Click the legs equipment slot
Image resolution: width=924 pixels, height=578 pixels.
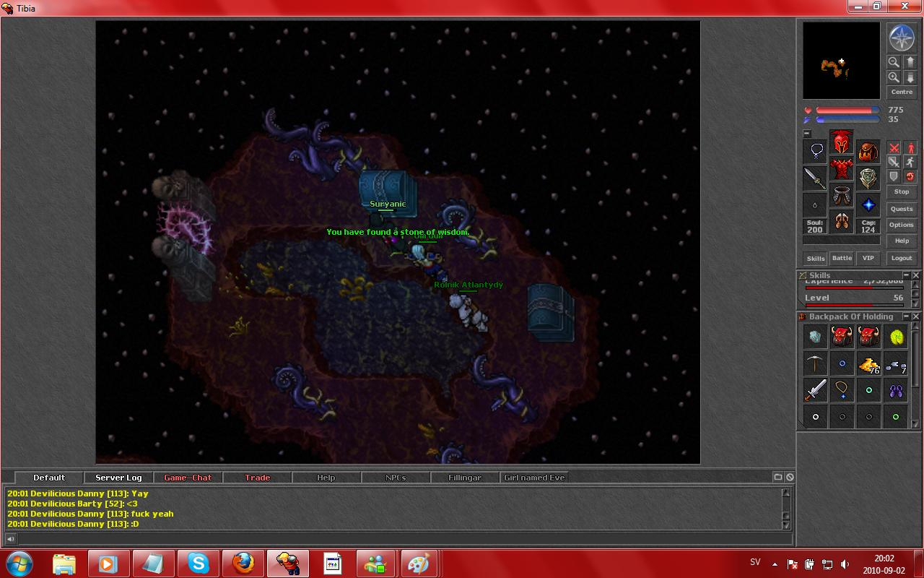pyautogui.click(x=842, y=195)
